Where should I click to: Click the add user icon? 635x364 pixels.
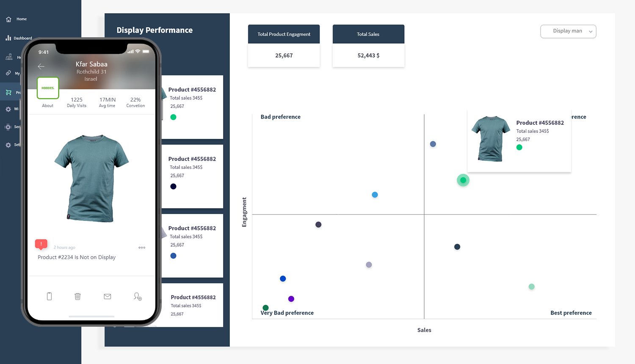point(138,296)
